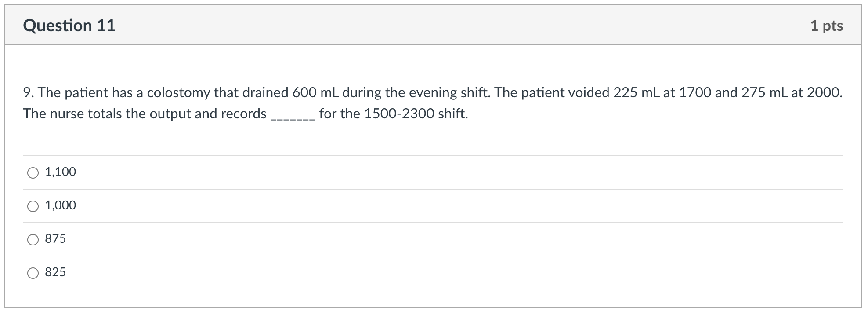Select the radio button for 1,100
This screenshot has height=315, width=868.
[x=32, y=172]
